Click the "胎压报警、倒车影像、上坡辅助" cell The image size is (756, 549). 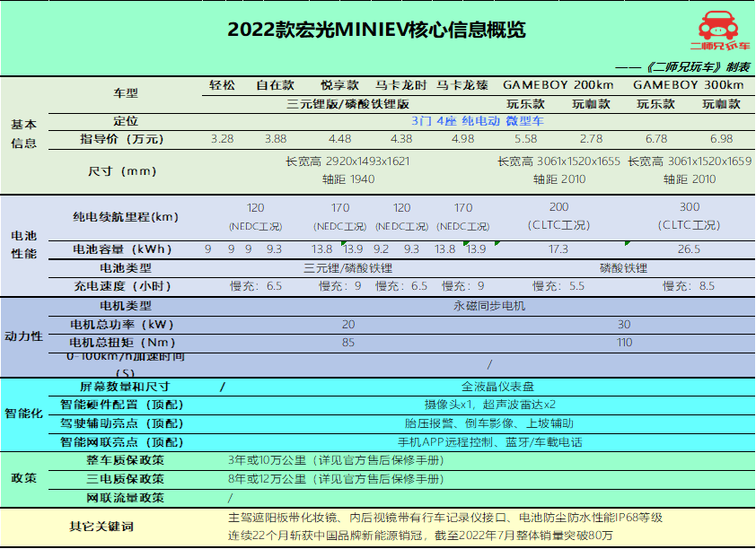(489, 423)
